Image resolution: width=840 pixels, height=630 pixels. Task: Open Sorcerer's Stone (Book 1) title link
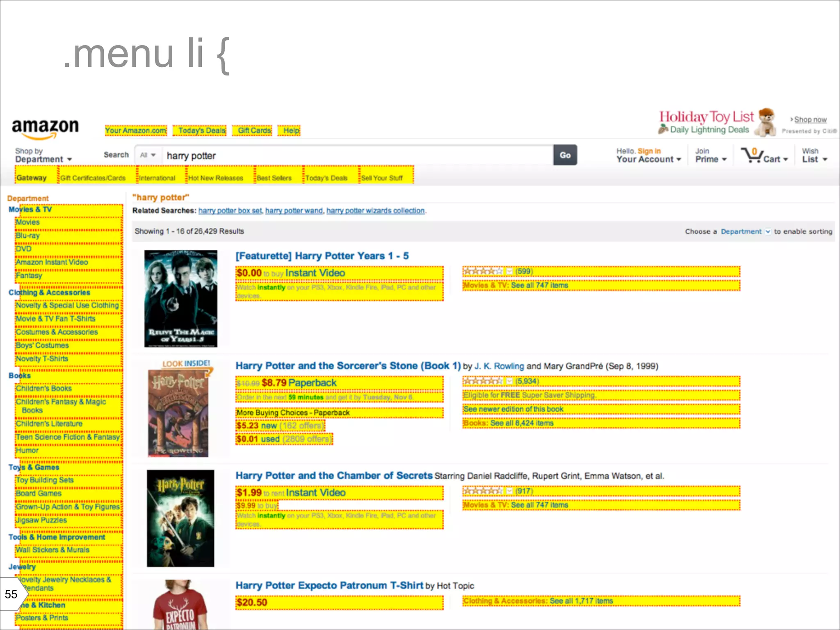point(348,366)
